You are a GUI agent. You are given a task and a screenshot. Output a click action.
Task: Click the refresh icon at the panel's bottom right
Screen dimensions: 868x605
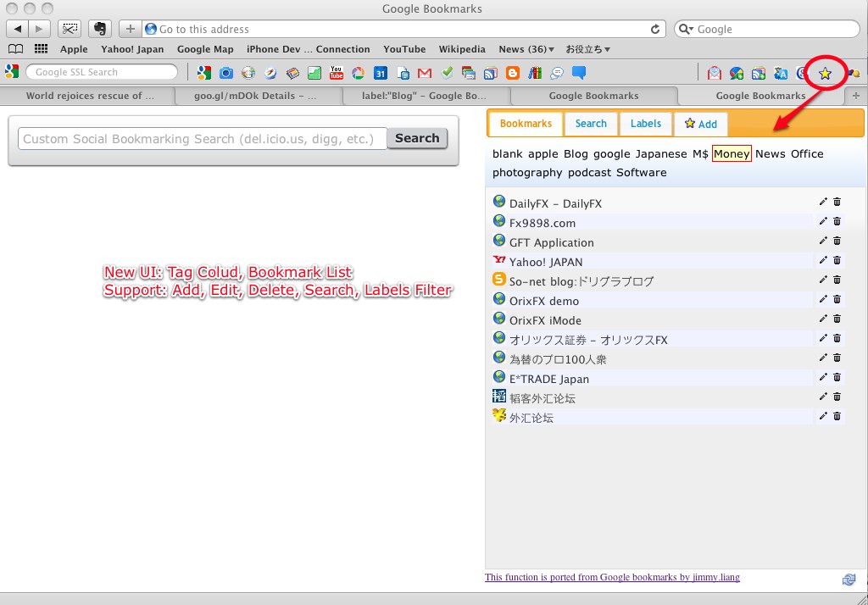[x=849, y=580]
